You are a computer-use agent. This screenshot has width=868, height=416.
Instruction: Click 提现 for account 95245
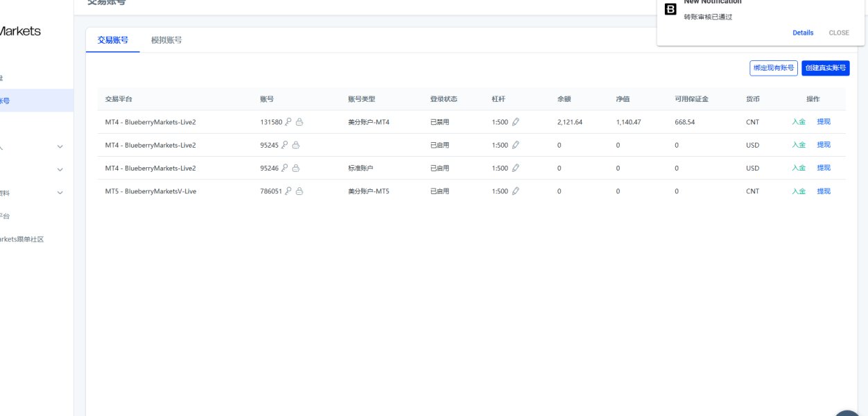click(824, 145)
